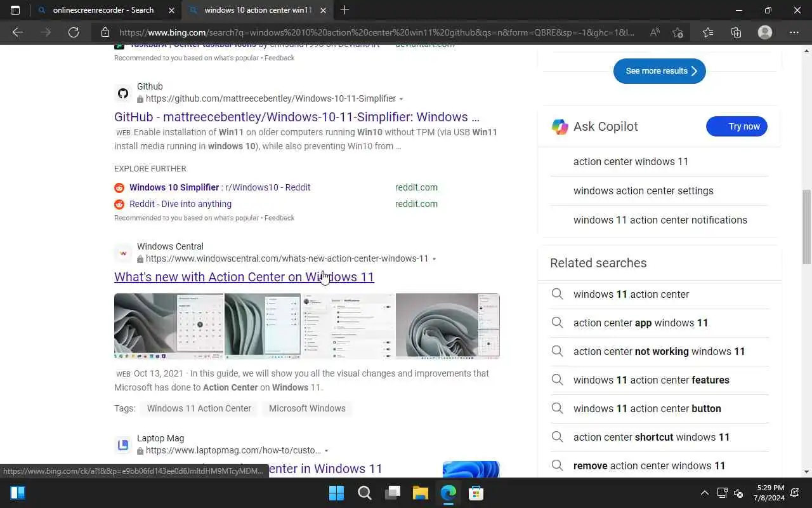
Task: Open the rightmost Windows 11 desktop thumbnail
Action: [x=448, y=326]
